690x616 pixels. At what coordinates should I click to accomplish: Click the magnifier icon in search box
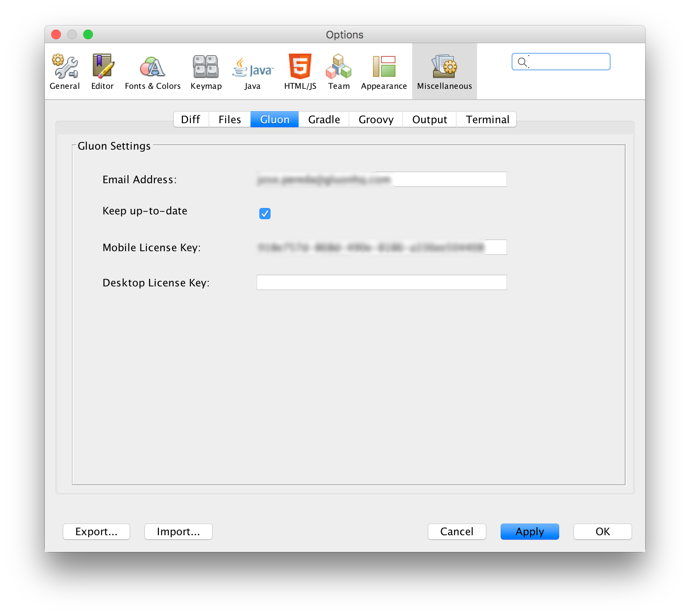tap(522, 62)
